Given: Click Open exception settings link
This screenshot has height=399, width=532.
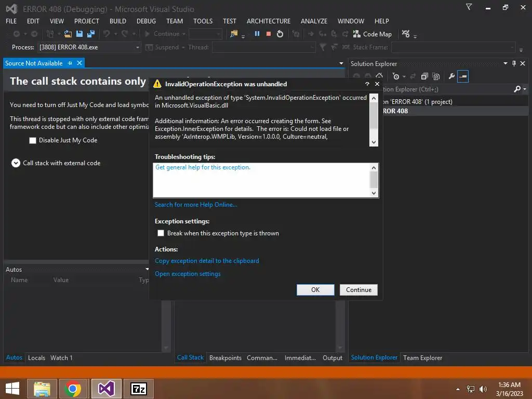Looking at the screenshot, I should (x=188, y=273).
